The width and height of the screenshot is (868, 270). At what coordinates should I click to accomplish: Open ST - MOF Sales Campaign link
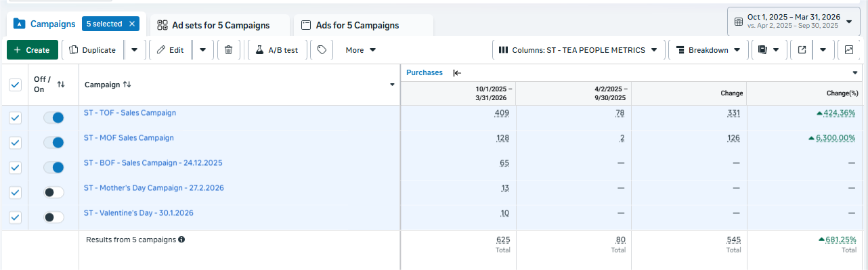[129, 138]
